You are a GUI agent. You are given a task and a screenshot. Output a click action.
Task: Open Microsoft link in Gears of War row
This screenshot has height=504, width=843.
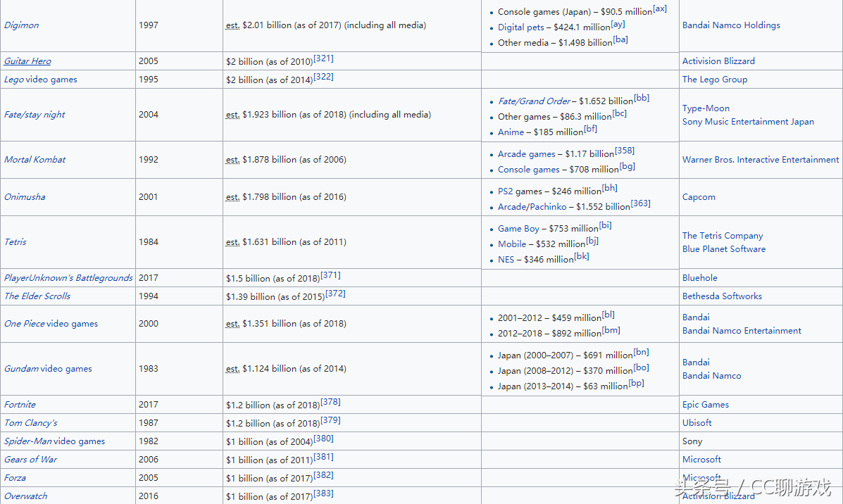click(x=701, y=460)
